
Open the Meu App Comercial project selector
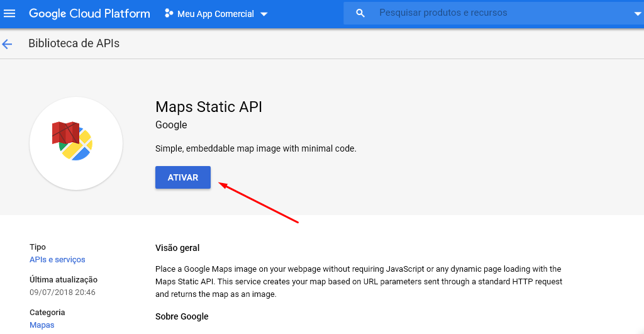[x=216, y=14]
